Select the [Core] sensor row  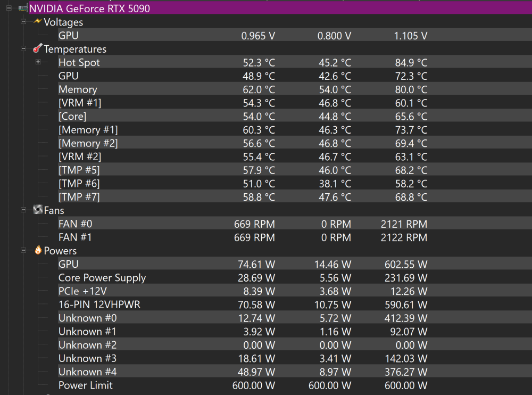(x=295, y=116)
